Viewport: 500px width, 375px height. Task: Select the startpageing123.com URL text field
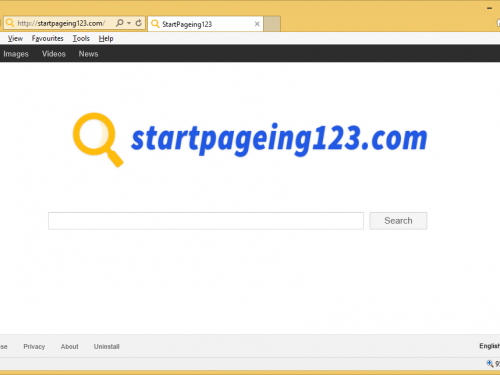tap(61, 23)
